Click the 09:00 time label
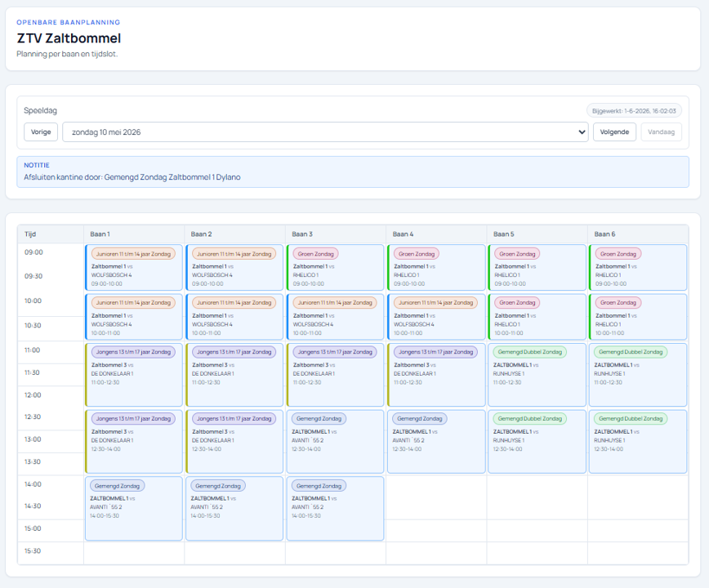709x588 pixels. (33, 252)
